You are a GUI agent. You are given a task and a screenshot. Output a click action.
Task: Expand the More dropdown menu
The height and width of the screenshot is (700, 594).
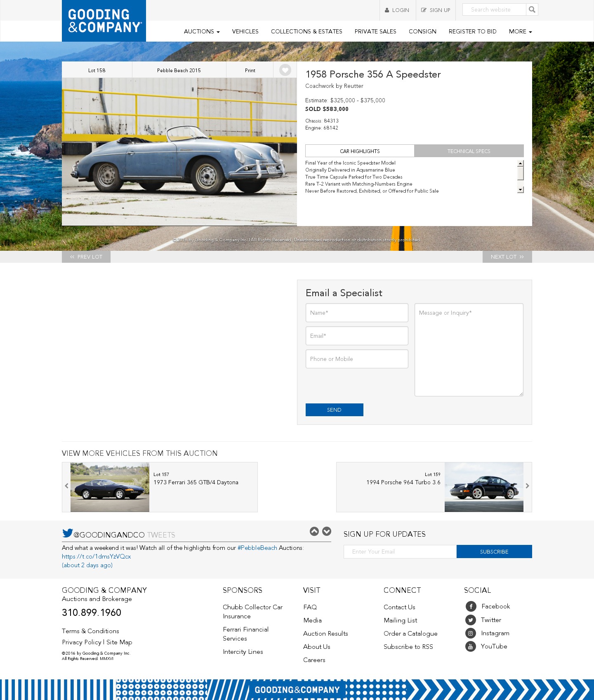[x=520, y=31]
